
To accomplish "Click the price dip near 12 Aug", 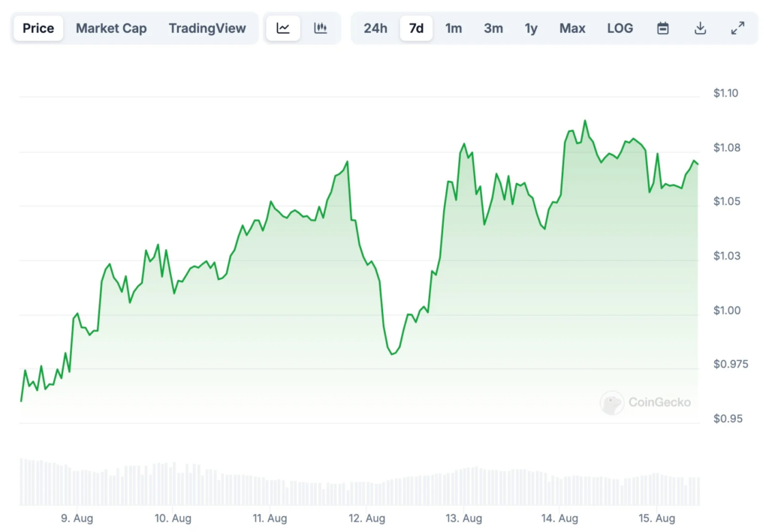I will (392, 353).
